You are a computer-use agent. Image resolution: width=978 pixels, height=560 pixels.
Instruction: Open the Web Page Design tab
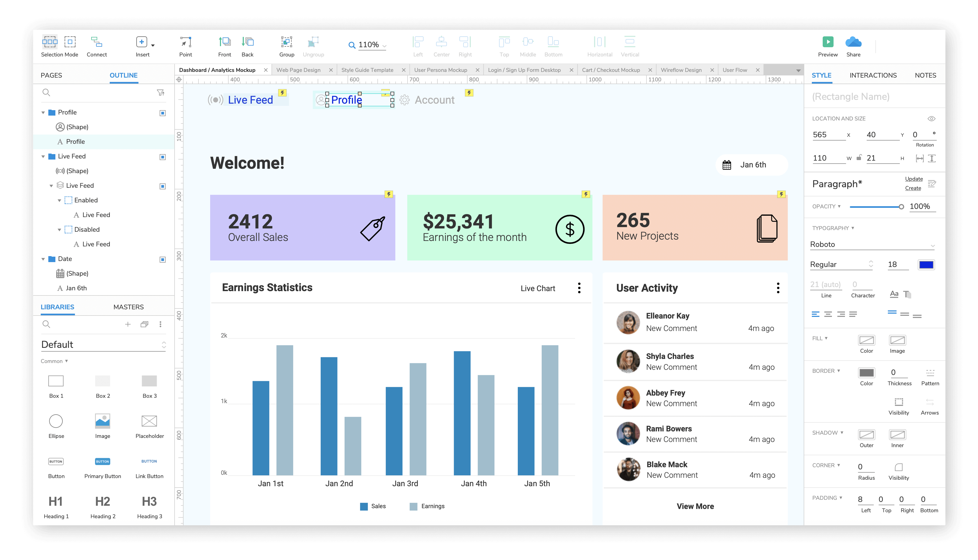298,70
